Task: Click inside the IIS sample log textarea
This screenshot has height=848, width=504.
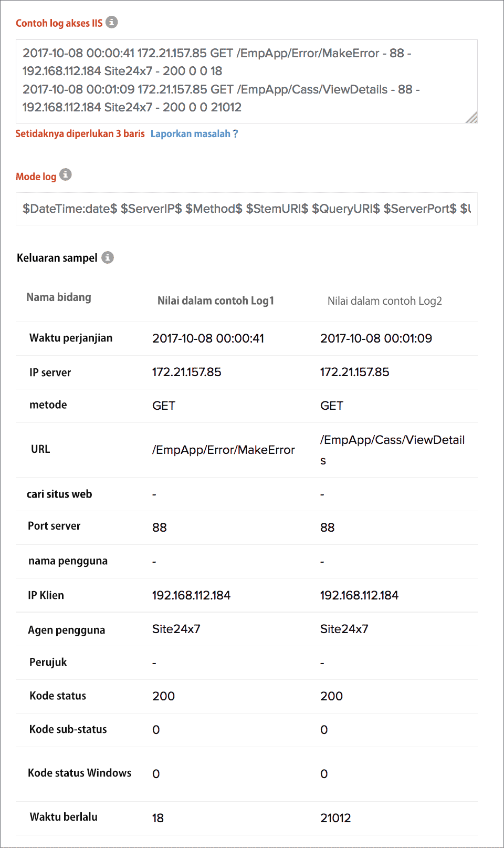Action: [x=246, y=80]
